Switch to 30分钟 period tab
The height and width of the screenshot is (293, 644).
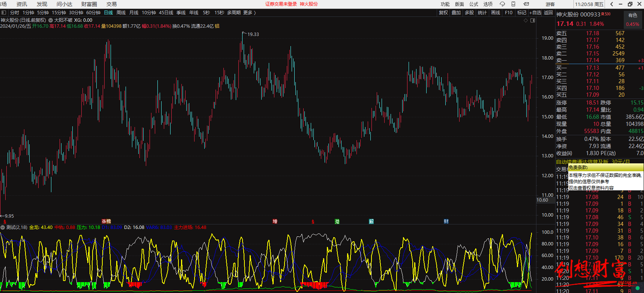click(x=76, y=13)
